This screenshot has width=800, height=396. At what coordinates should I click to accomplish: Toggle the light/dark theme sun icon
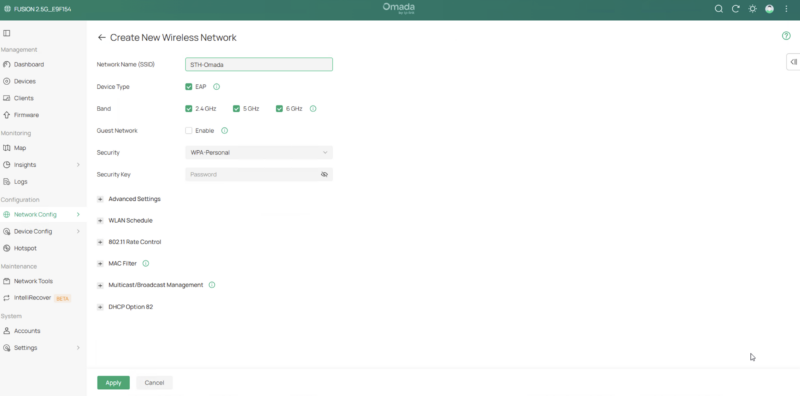pyautogui.click(x=753, y=9)
